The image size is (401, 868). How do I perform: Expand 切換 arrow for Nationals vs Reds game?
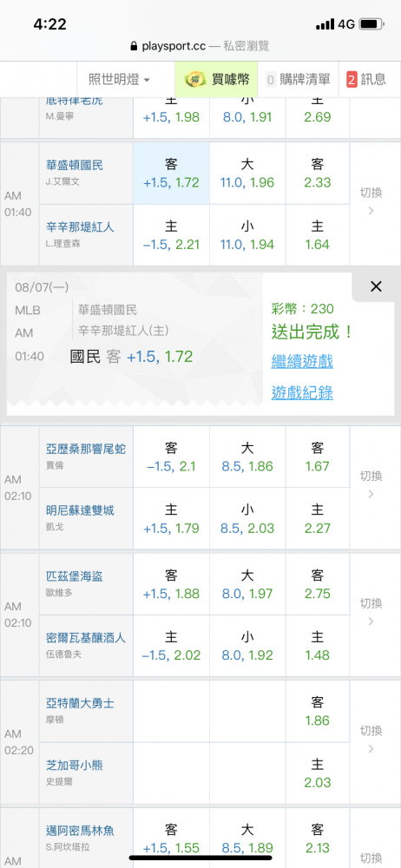371,201
